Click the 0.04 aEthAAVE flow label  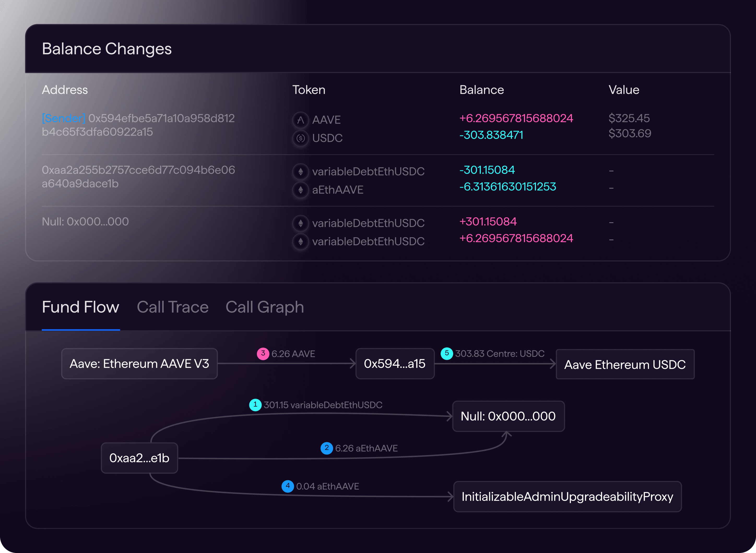[x=327, y=486]
